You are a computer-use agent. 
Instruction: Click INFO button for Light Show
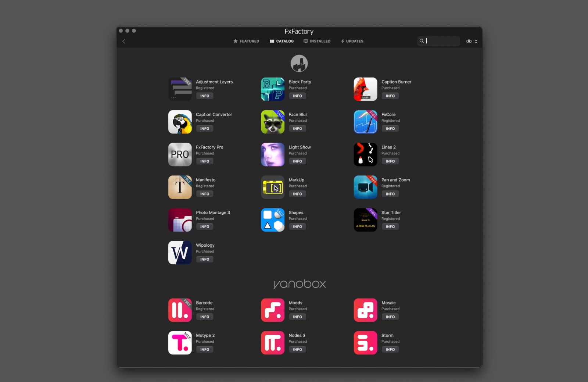pos(297,161)
